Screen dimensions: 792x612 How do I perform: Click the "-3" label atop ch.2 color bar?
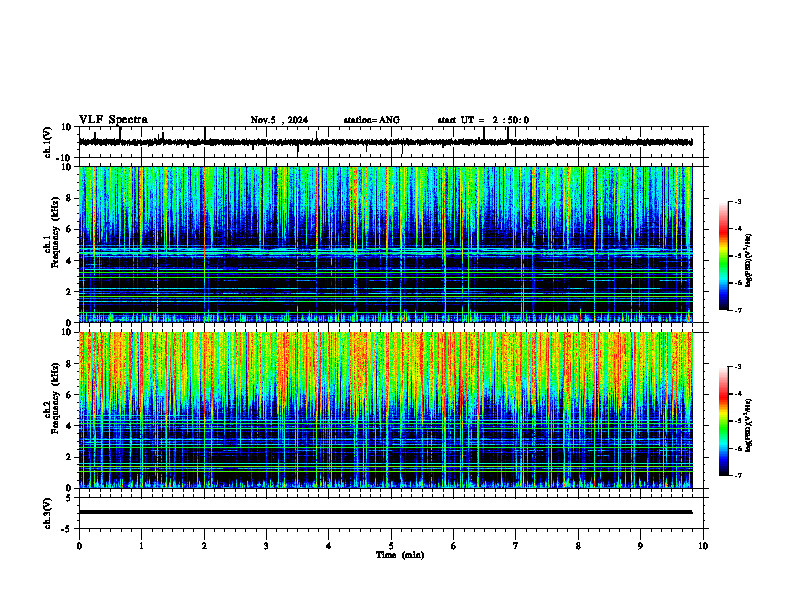click(x=737, y=367)
